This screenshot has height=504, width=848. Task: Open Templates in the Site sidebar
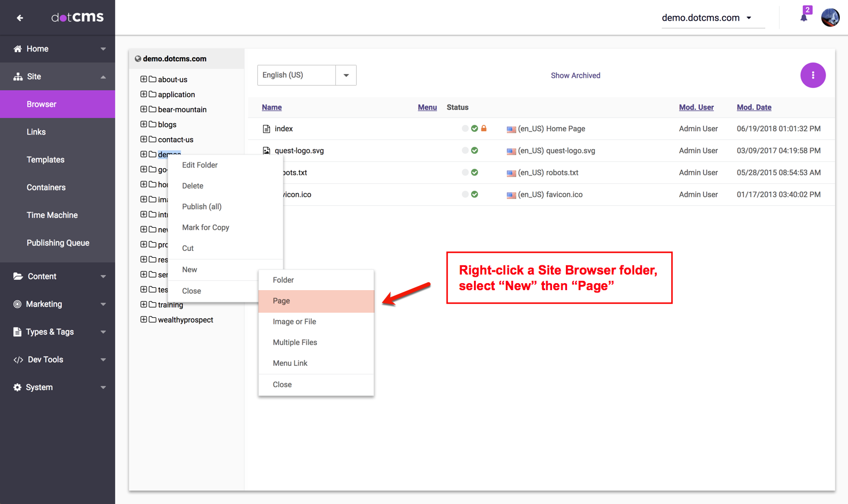[46, 160]
